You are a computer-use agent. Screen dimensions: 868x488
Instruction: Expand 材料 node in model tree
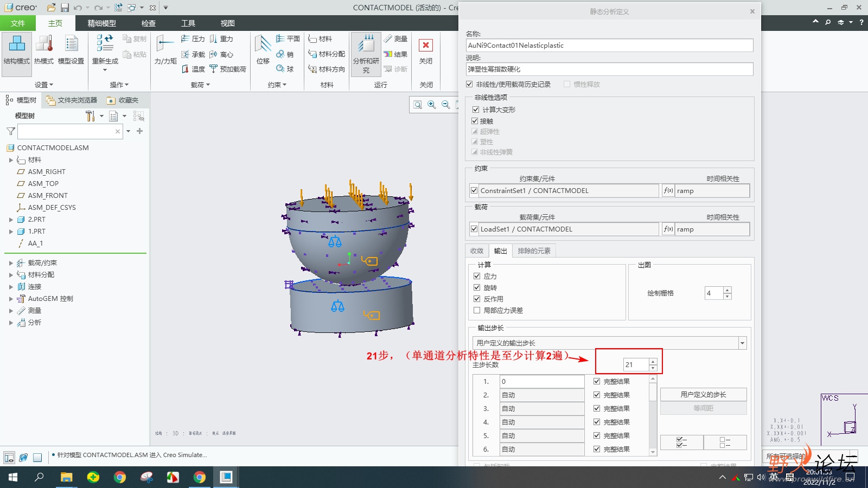click(11, 160)
